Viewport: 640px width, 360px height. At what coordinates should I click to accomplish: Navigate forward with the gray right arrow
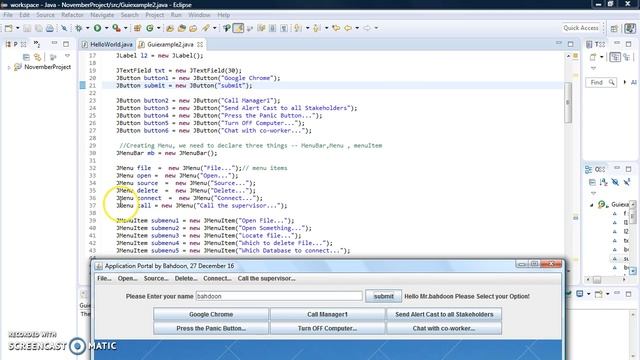click(367, 28)
